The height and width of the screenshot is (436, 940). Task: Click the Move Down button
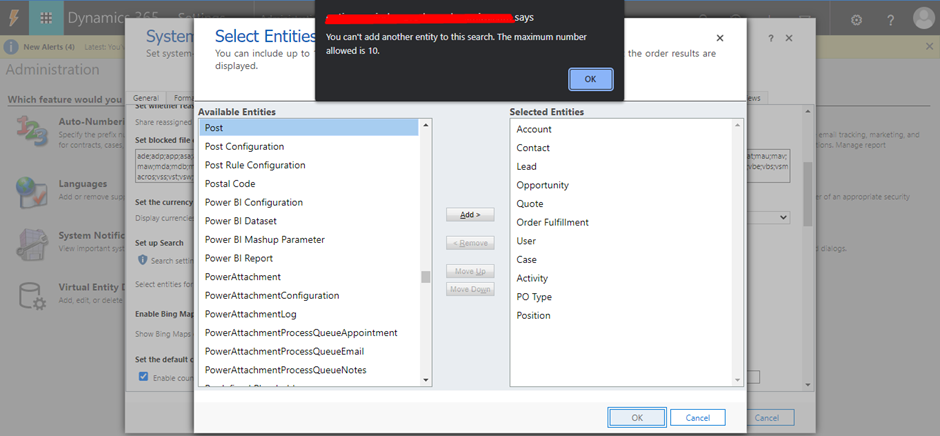pos(470,290)
